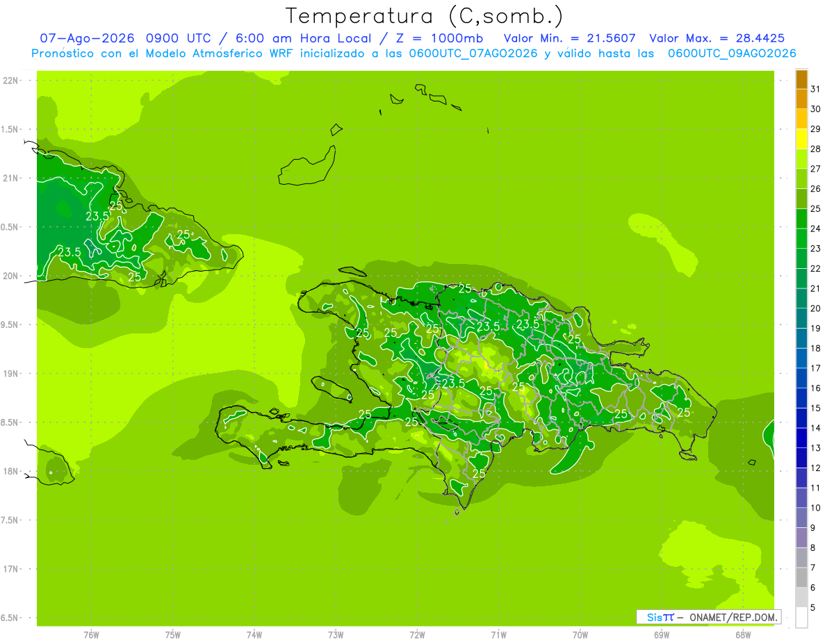Click the 0600UTC_09AGO2026 validity text
834x644 pixels.
point(732,53)
